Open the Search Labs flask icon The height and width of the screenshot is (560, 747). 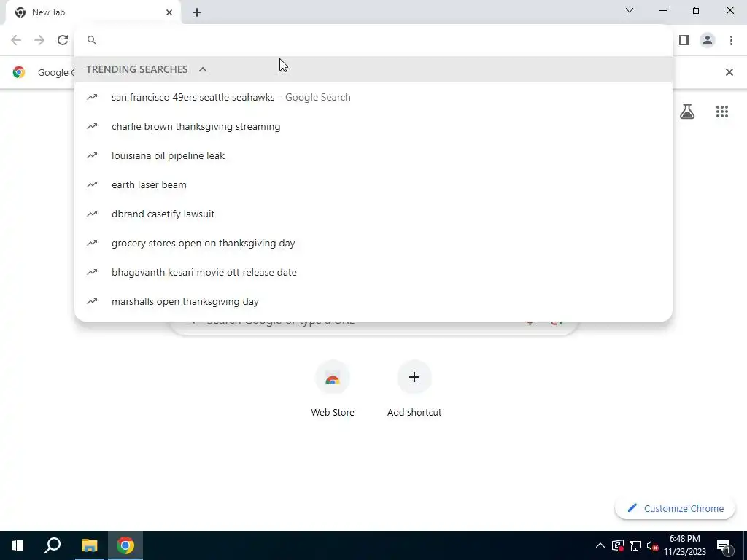687,112
